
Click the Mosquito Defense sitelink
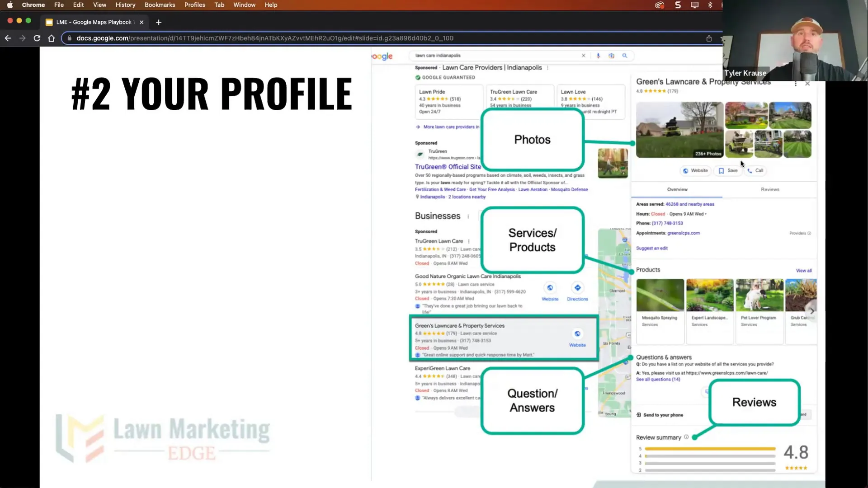(x=569, y=190)
